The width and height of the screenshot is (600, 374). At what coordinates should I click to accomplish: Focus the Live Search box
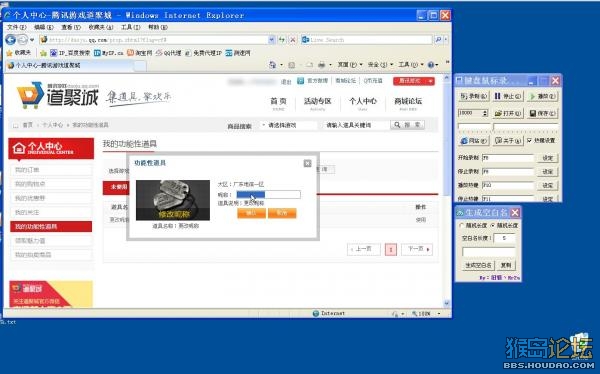click(x=367, y=39)
